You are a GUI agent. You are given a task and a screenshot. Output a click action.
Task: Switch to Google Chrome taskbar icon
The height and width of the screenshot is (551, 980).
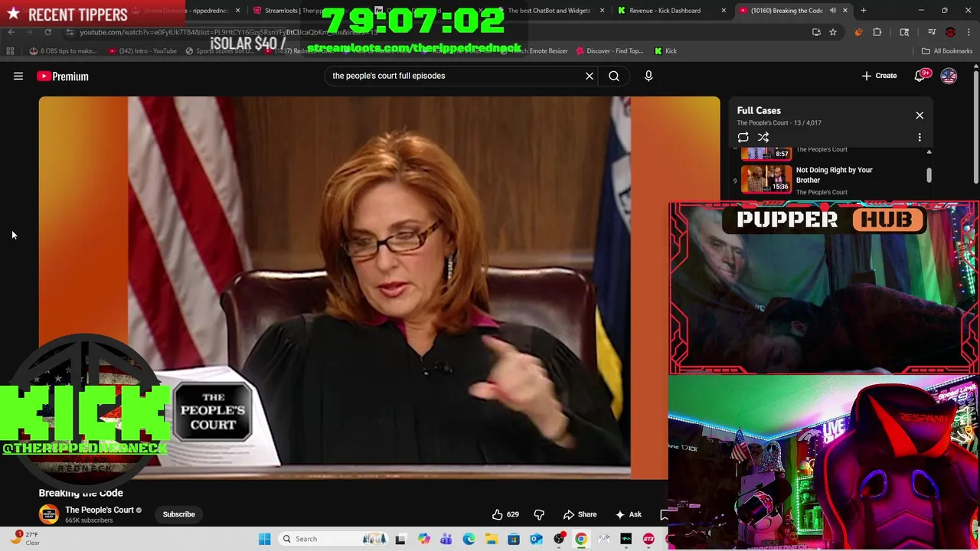point(581,539)
